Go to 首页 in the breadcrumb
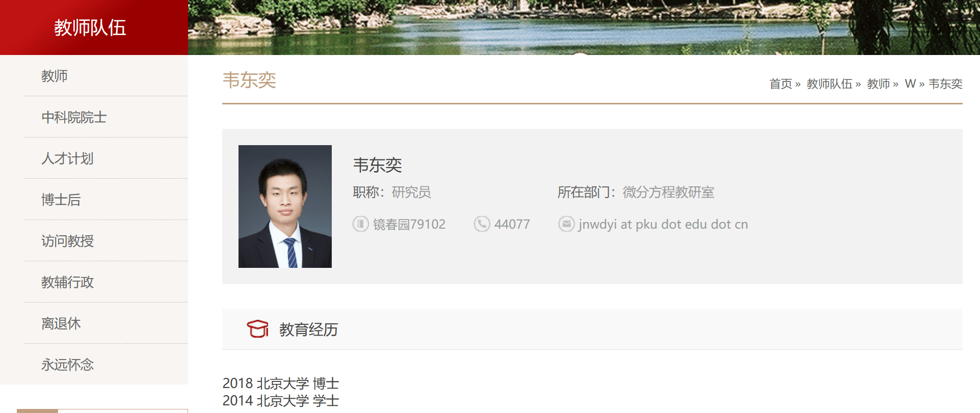This screenshot has height=413, width=980. [781, 84]
